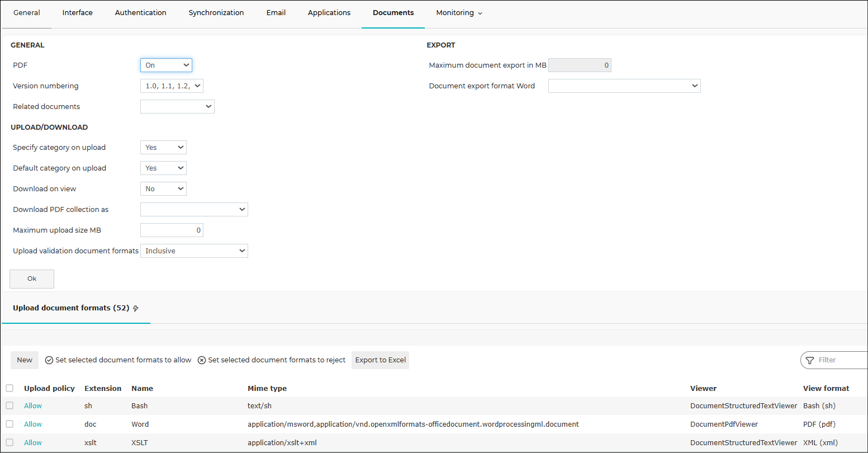Switch to the Authentication tab
868x453 pixels.
click(141, 12)
